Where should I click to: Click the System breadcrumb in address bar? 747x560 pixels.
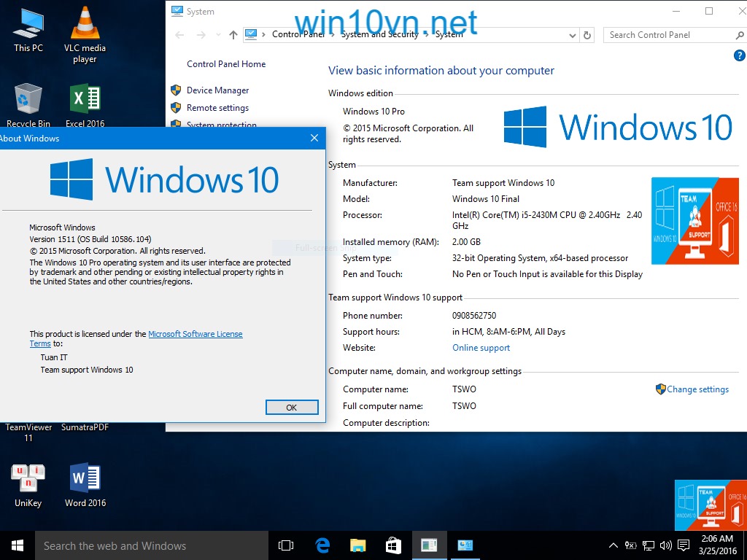(449, 34)
